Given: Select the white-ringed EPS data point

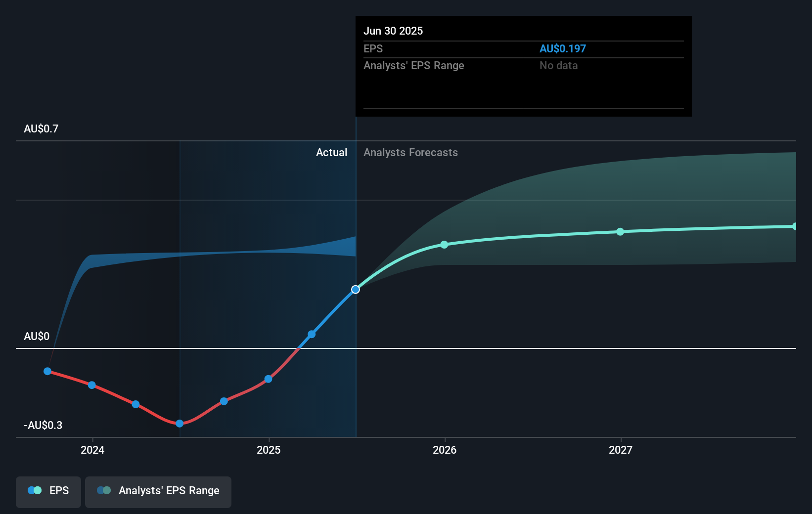Looking at the screenshot, I should (355, 290).
